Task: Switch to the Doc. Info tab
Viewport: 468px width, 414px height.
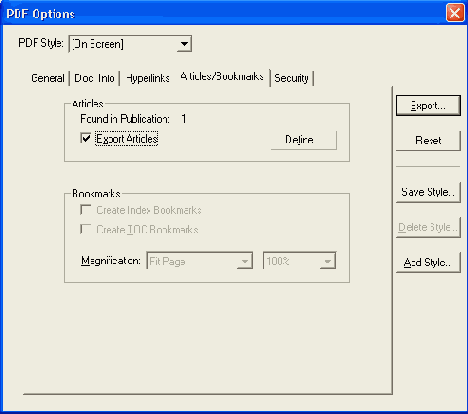Action: (94, 78)
